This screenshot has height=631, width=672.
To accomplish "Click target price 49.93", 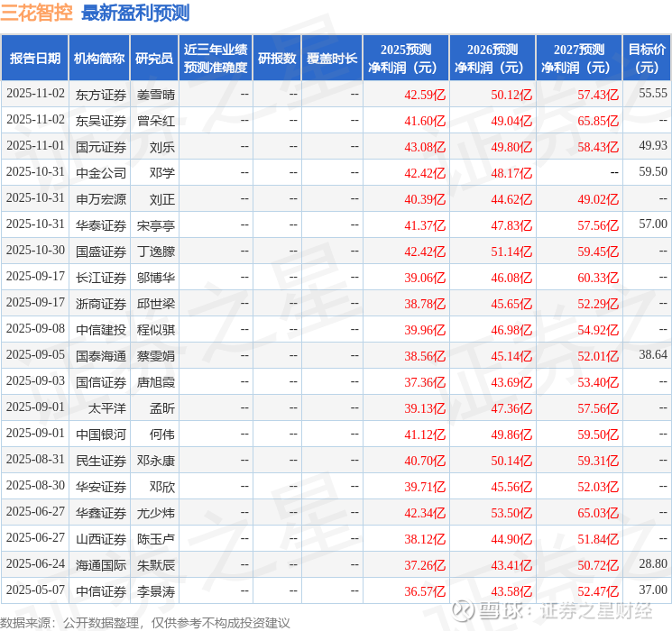I will click(x=653, y=145).
